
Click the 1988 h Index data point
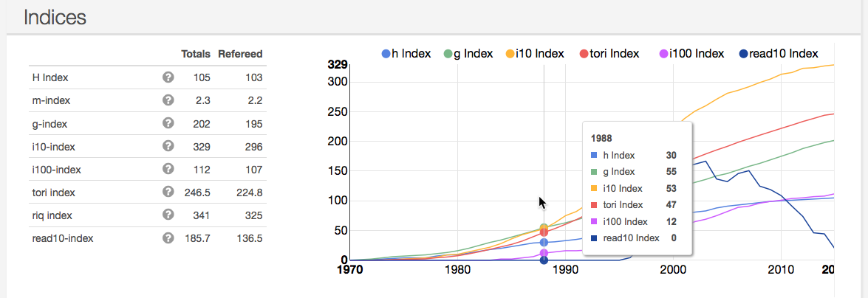(544, 242)
